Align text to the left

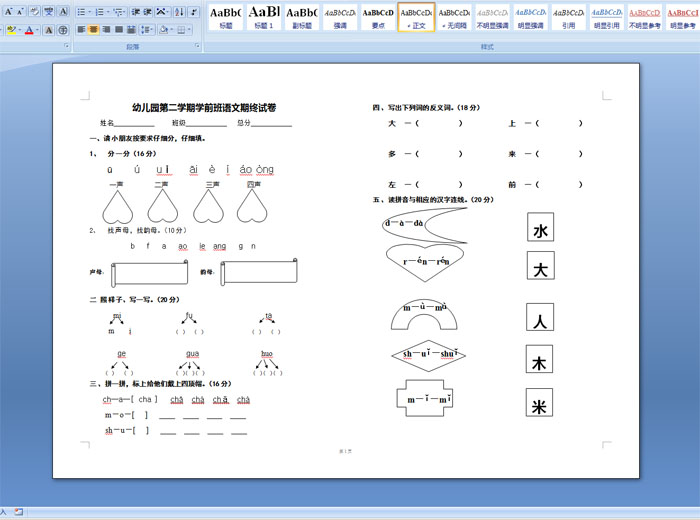pyautogui.click(x=81, y=30)
